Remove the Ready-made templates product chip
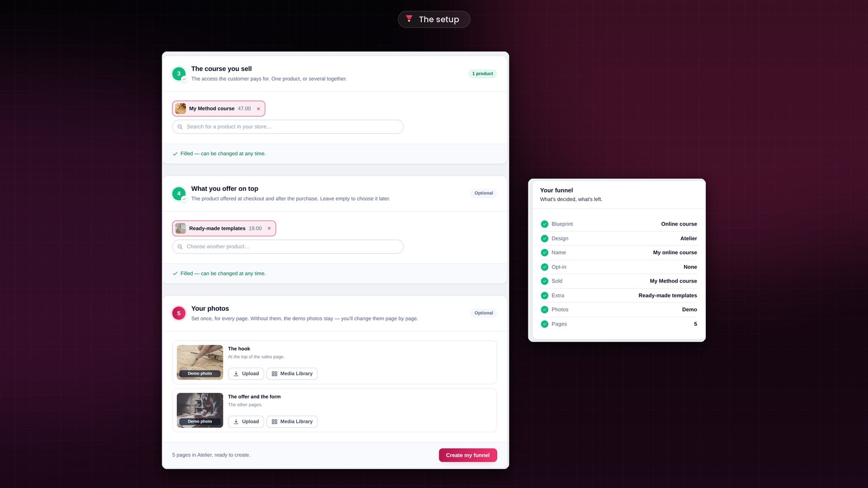Screen dimensions: 868x488 pyautogui.click(x=269, y=228)
